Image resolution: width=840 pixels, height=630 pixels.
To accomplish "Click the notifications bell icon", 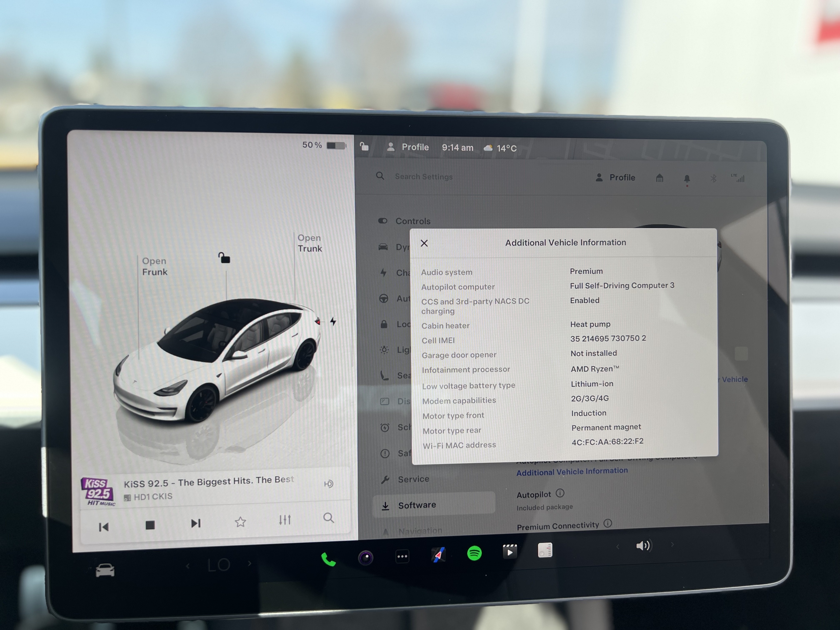I will point(687,179).
